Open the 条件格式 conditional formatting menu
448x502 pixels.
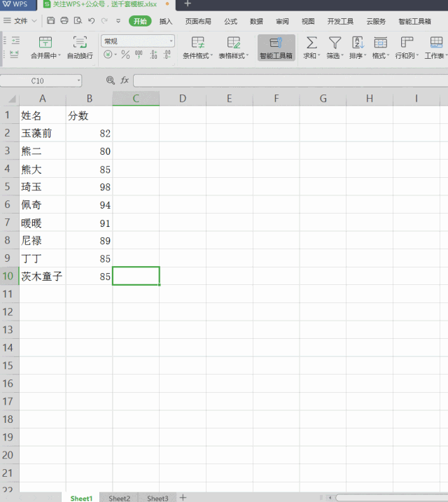pos(198,43)
